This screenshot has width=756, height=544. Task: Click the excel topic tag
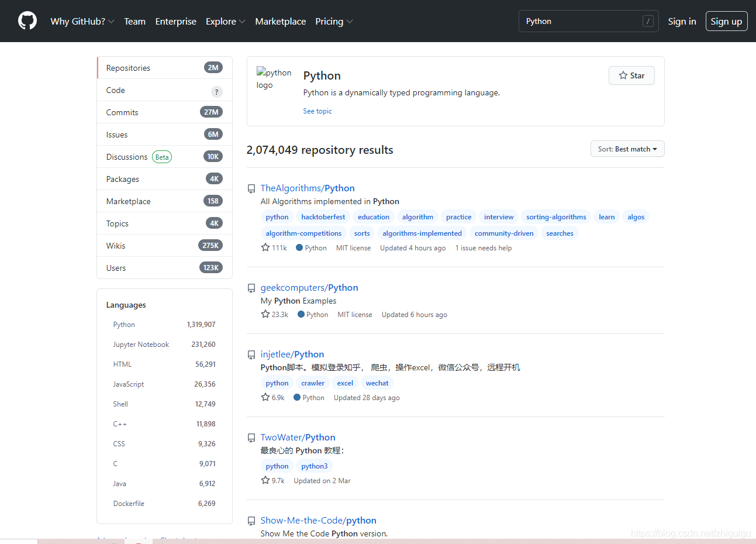pyautogui.click(x=345, y=383)
